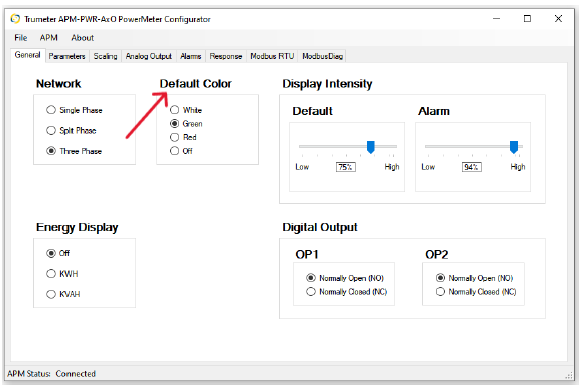Screen dimensions: 580x389
Task: Click the APM Status: Connected status text
Action: click(x=51, y=374)
